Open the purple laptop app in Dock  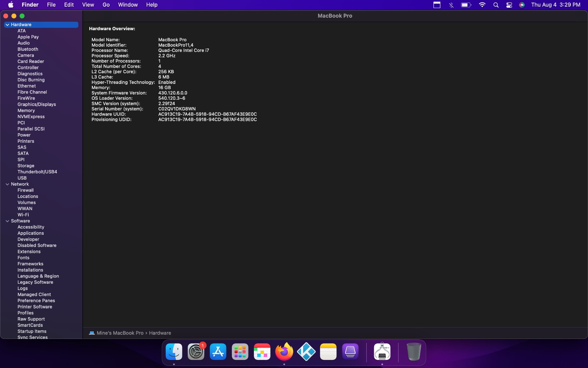point(350,352)
